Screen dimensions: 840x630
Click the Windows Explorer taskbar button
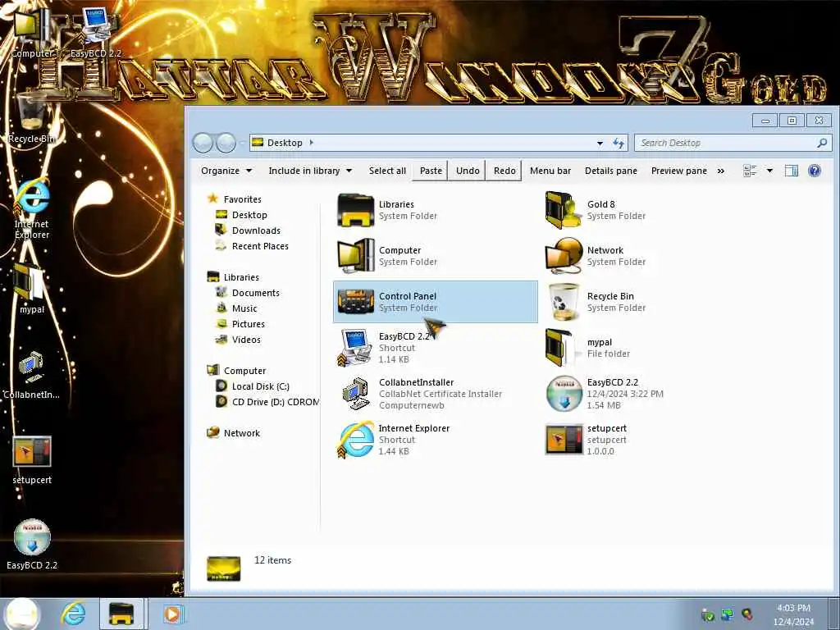pos(121,614)
